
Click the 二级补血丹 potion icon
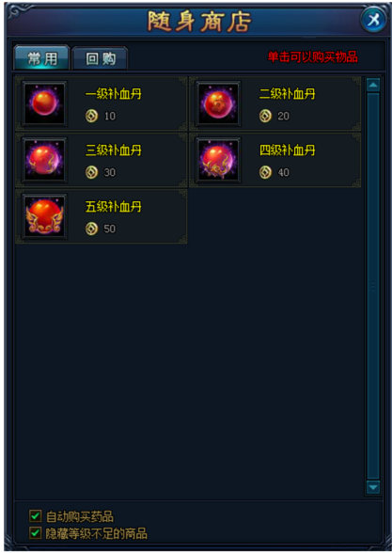click(x=218, y=103)
